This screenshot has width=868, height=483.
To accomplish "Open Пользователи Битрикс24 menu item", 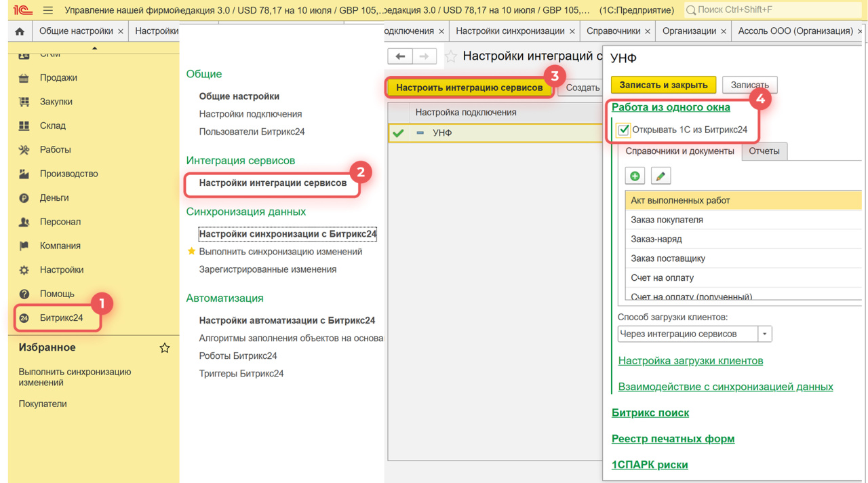I will [252, 132].
